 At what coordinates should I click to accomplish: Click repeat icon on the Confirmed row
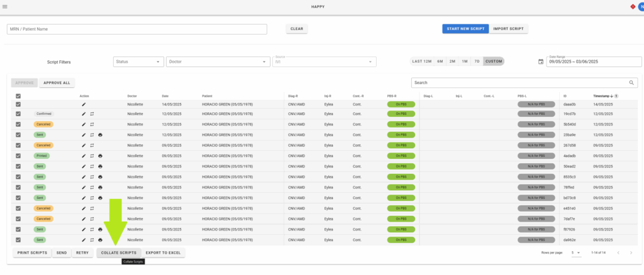click(92, 114)
